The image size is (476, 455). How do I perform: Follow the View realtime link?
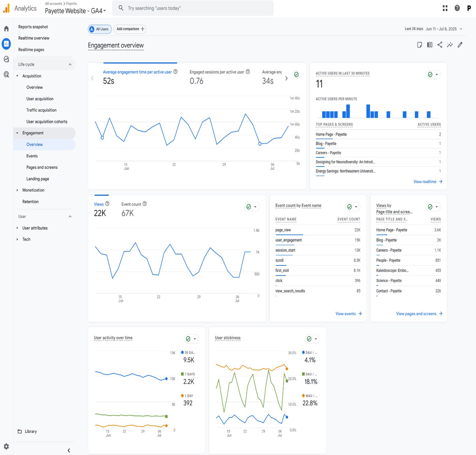(428, 181)
